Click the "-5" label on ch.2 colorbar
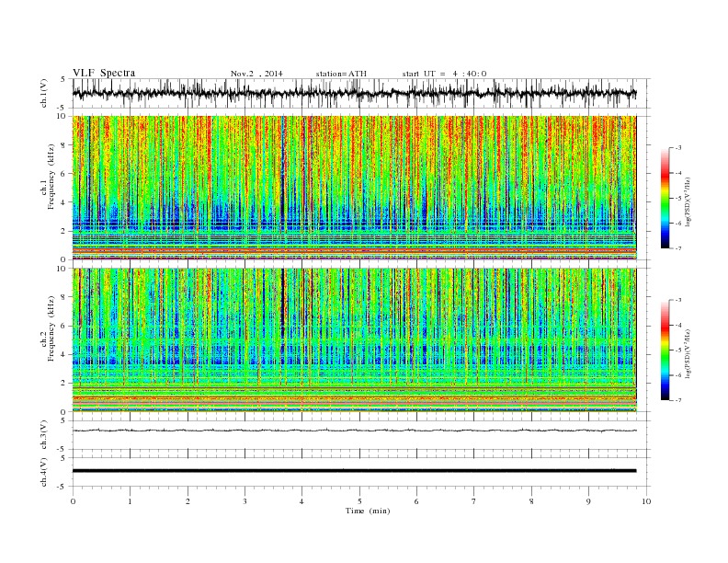Viewport: 728px width, 563px height. [678, 350]
